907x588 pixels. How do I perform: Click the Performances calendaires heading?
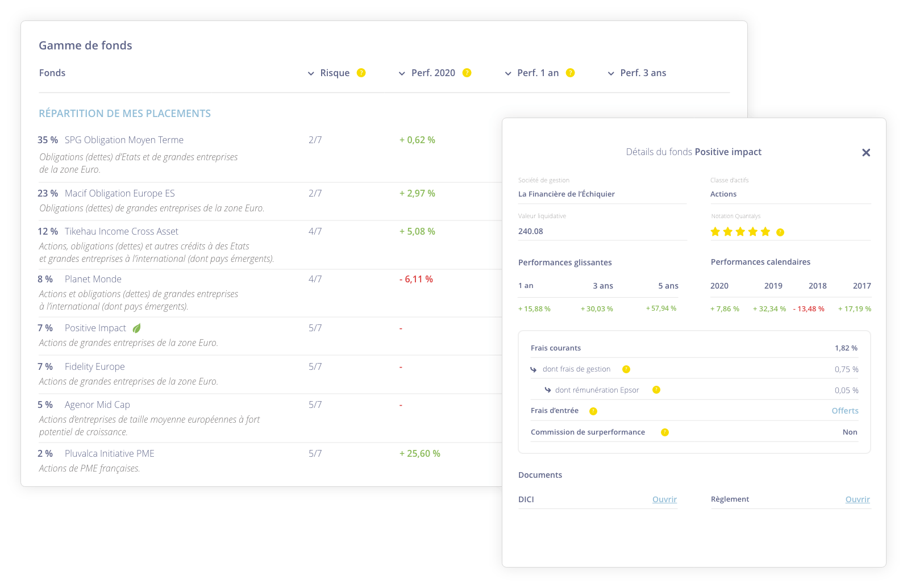(x=760, y=262)
